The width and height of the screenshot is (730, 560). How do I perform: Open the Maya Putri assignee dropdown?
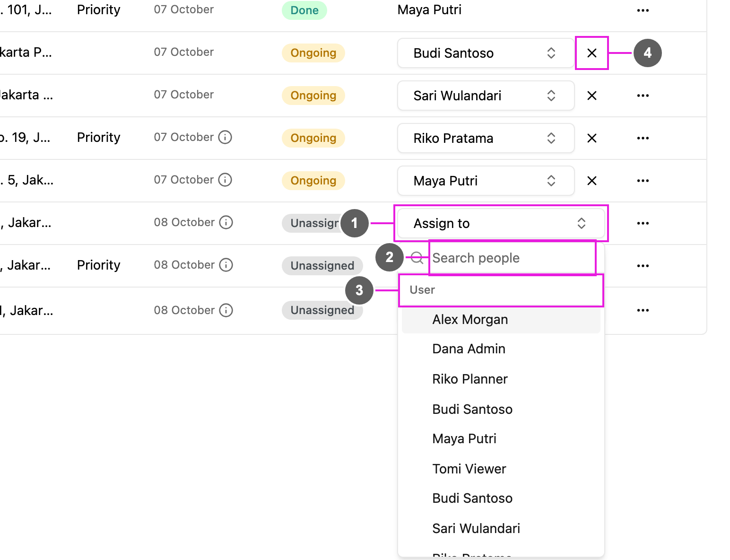[x=486, y=181]
